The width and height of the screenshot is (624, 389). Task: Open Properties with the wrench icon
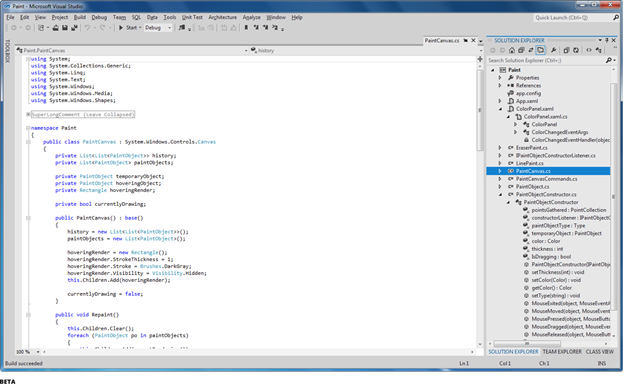tap(553, 50)
